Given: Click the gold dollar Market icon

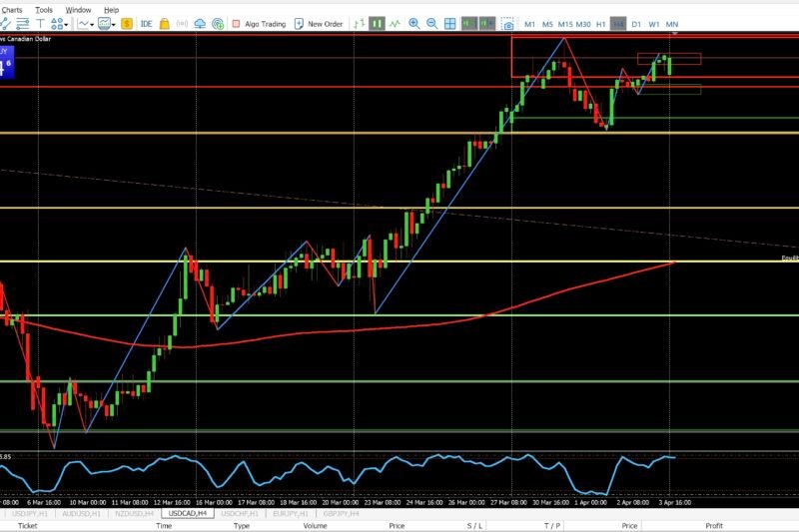Looking at the screenshot, I should [127, 23].
